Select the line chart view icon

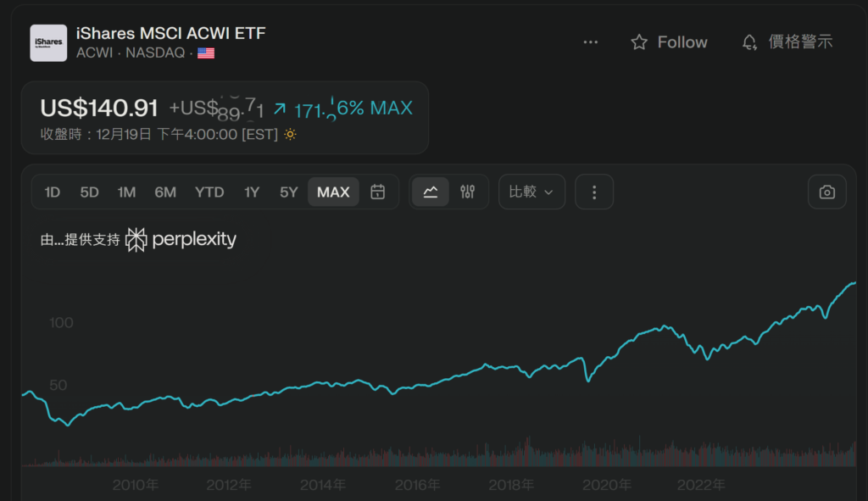click(431, 192)
